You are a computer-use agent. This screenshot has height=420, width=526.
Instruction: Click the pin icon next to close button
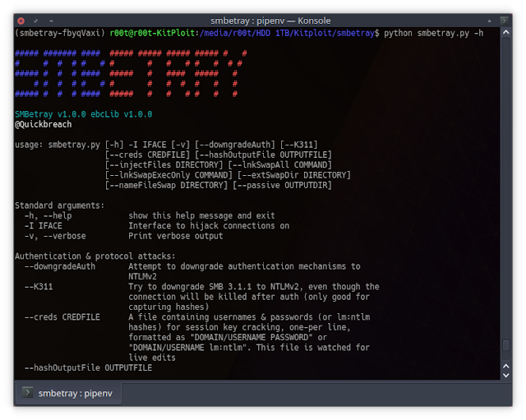36,21
